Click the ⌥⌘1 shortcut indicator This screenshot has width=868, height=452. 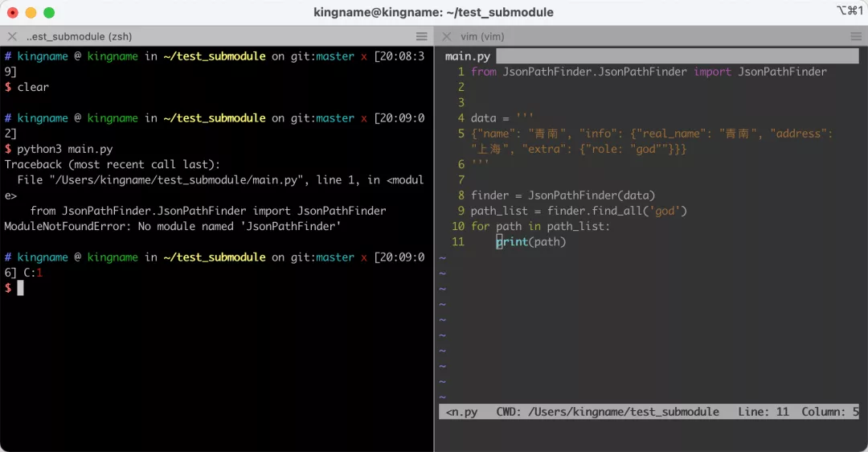850,10
